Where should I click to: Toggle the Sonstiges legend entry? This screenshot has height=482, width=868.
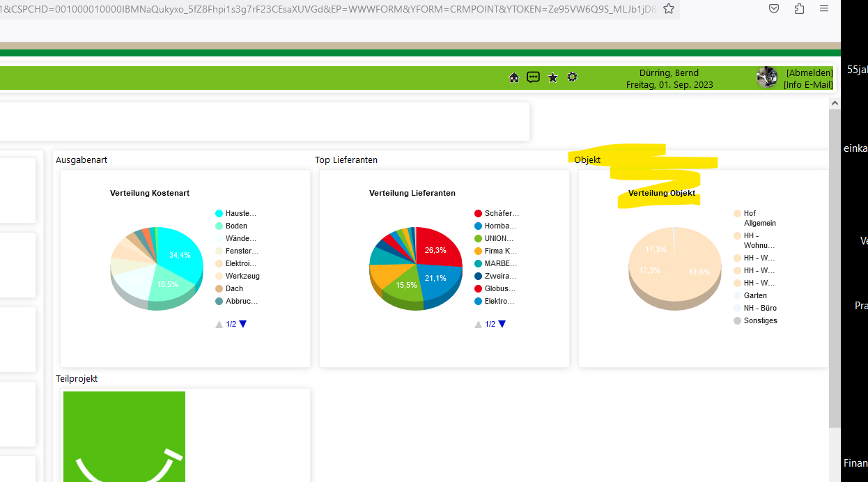(x=759, y=321)
